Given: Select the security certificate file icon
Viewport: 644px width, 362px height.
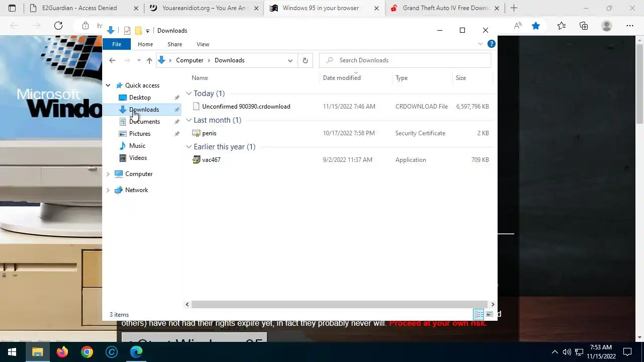Looking at the screenshot, I should 196,133.
